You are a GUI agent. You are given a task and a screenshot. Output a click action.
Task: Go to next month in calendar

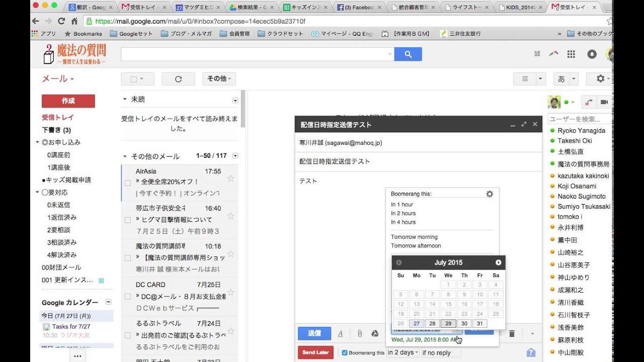point(498,262)
